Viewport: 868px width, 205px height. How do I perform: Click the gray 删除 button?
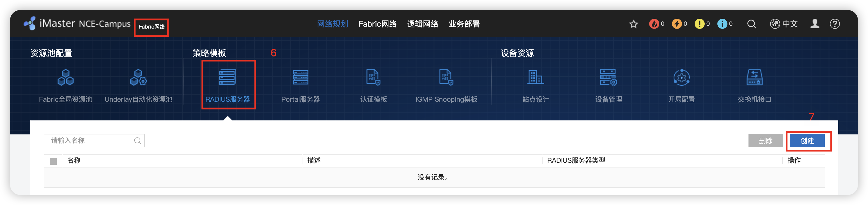click(x=766, y=141)
